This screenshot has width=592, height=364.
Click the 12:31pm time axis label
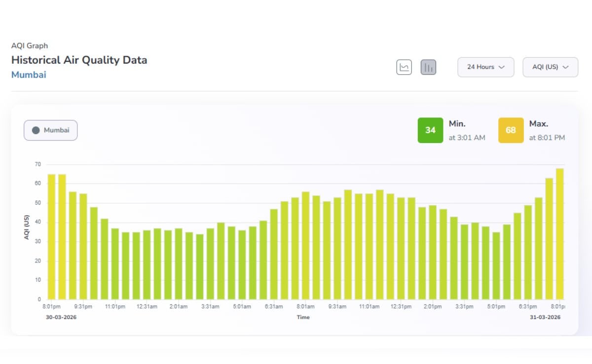tap(401, 306)
